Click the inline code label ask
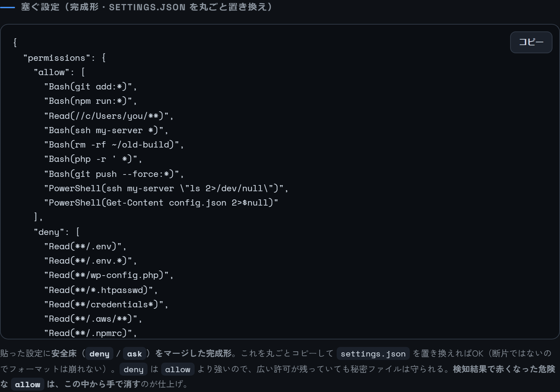Image resolution: width=560 pixels, height=392 pixels. click(x=134, y=354)
